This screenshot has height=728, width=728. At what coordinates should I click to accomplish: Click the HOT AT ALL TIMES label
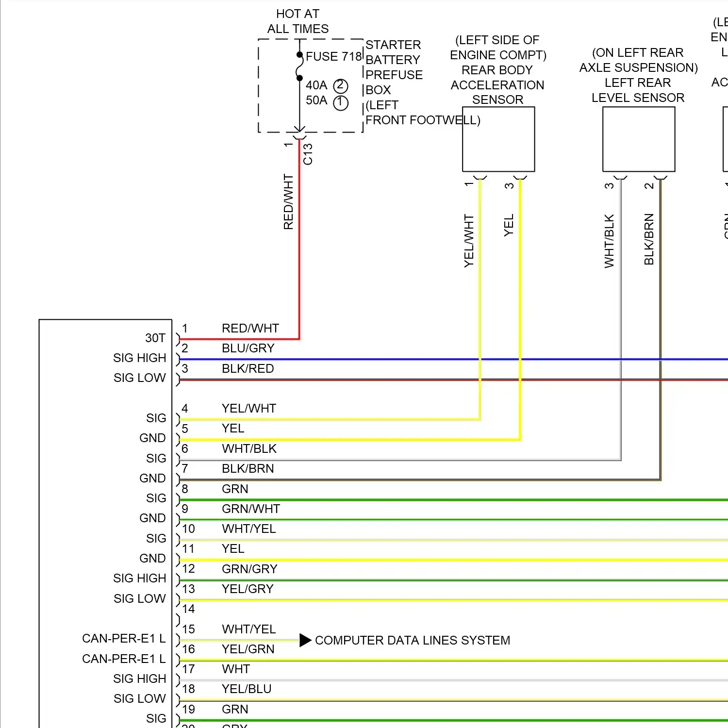[298, 21]
